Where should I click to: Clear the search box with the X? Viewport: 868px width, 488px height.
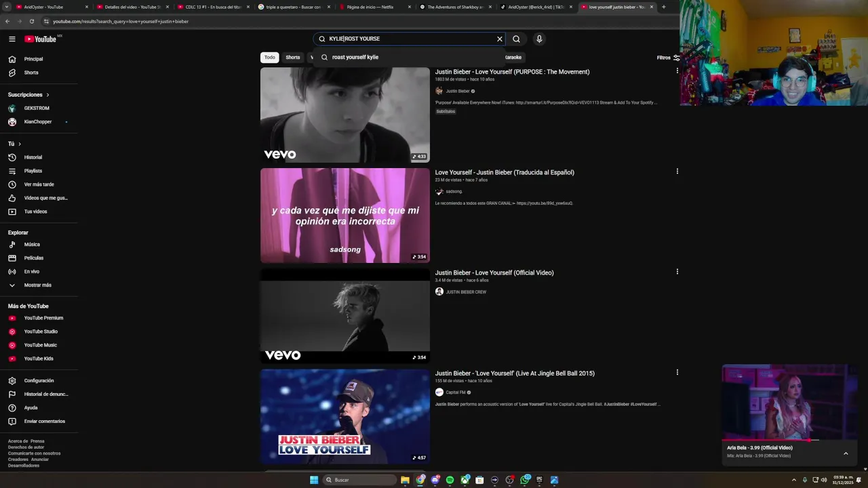(x=500, y=39)
